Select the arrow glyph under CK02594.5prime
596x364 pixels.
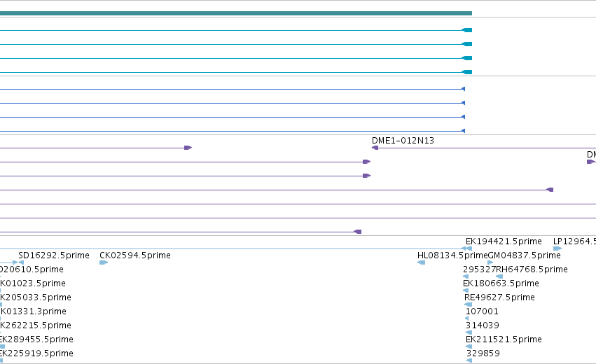tap(104, 262)
